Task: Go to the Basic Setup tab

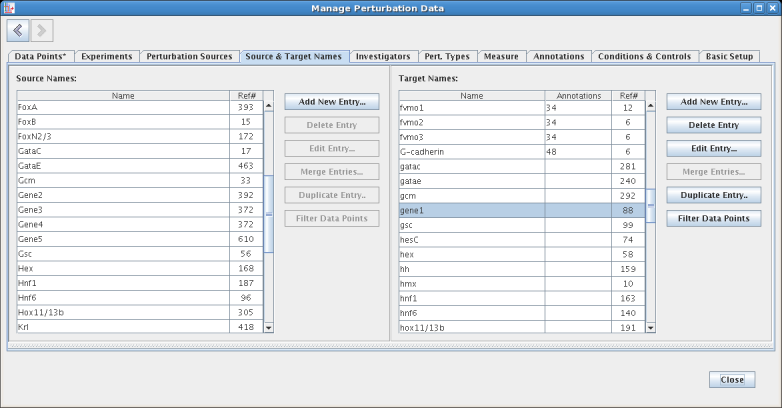Action: 729,57
